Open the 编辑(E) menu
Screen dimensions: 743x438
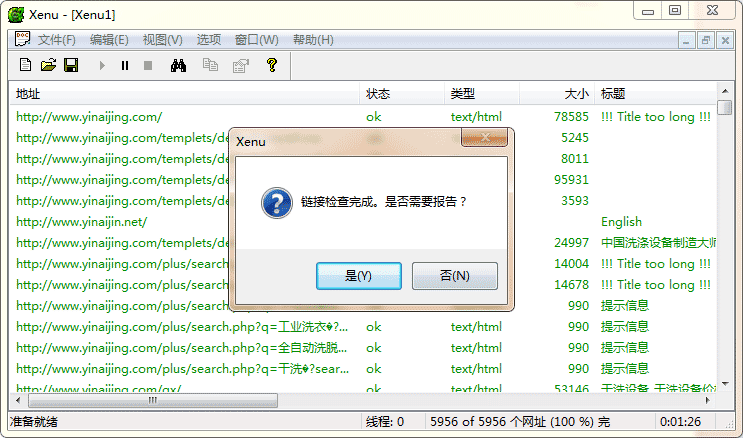click(109, 40)
